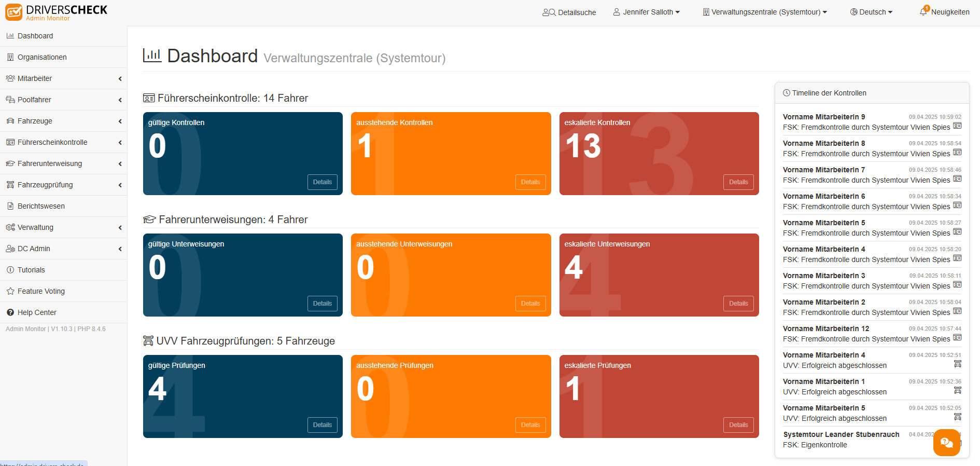Expand the DC Admin submenu chevron

pos(120,249)
